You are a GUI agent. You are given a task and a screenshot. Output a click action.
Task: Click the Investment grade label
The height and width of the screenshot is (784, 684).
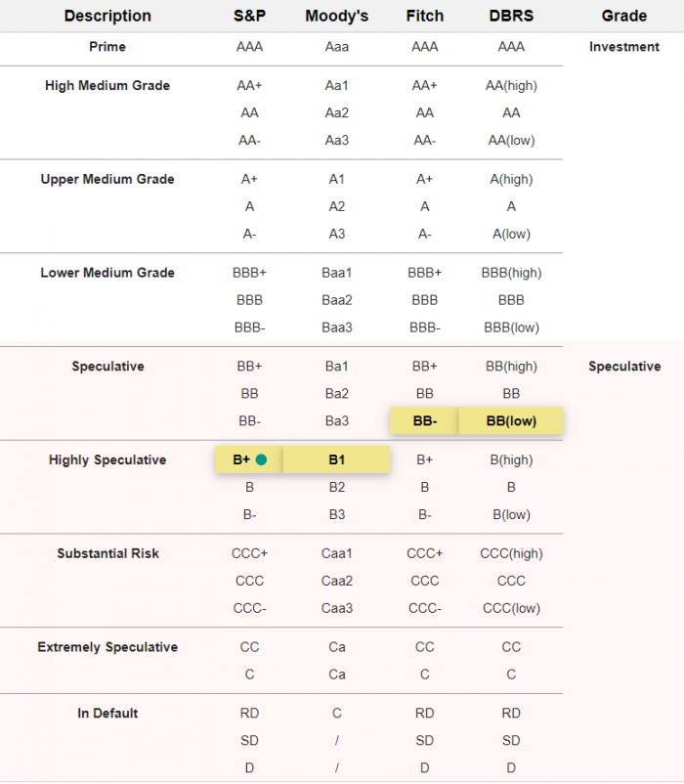(x=624, y=47)
